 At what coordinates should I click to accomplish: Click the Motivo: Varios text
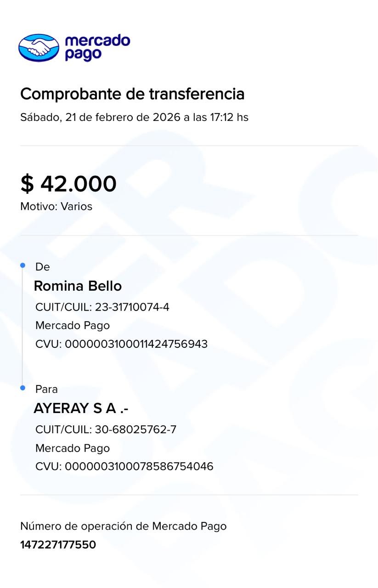[56, 206]
